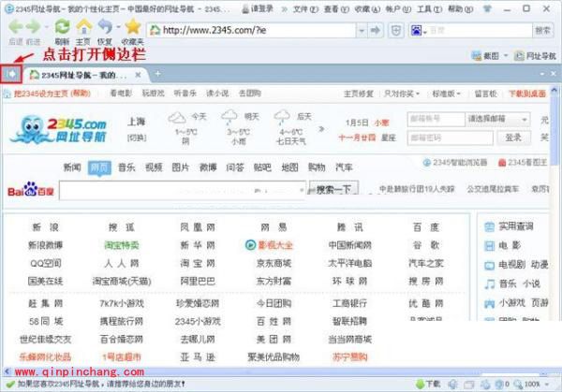This screenshot has height=392, width=562.
Task: Click the restore (恢复) undo icon
Action: 105,27
